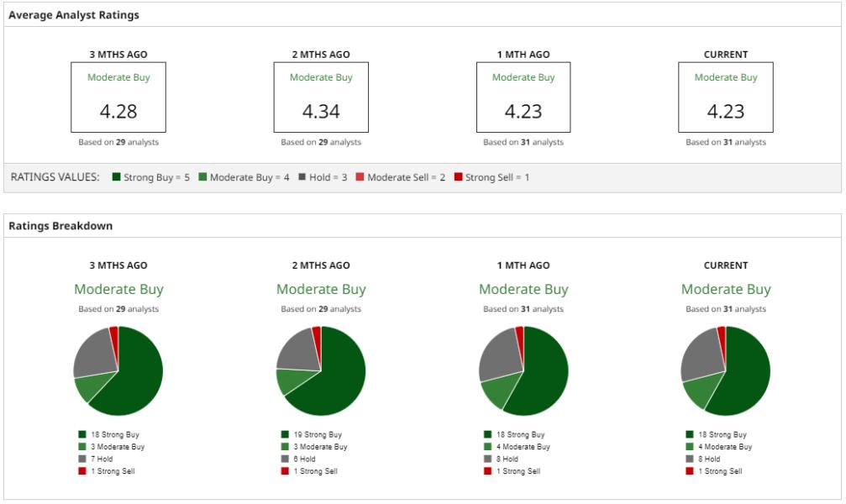This screenshot has height=504, width=846.
Task: Click the 6 Hold legend entry
Action: (298, 459)
